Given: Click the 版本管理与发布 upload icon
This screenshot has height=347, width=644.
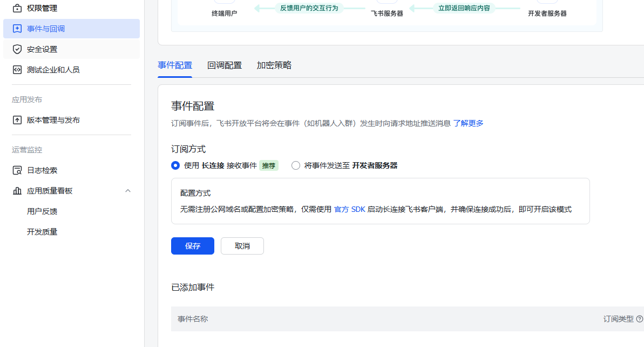Looking at the screenshot, I should click(x=17, y=120).
